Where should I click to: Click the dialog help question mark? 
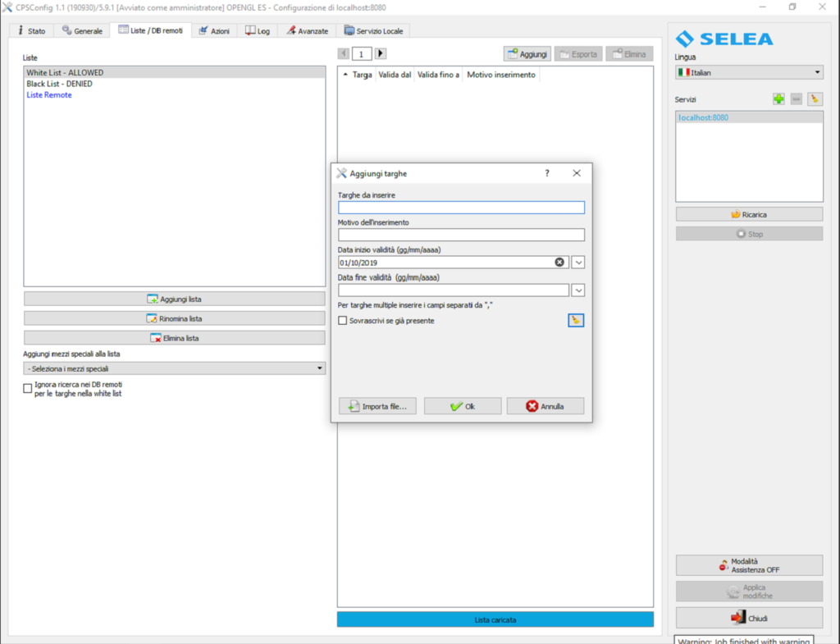[x=547, y=174]
